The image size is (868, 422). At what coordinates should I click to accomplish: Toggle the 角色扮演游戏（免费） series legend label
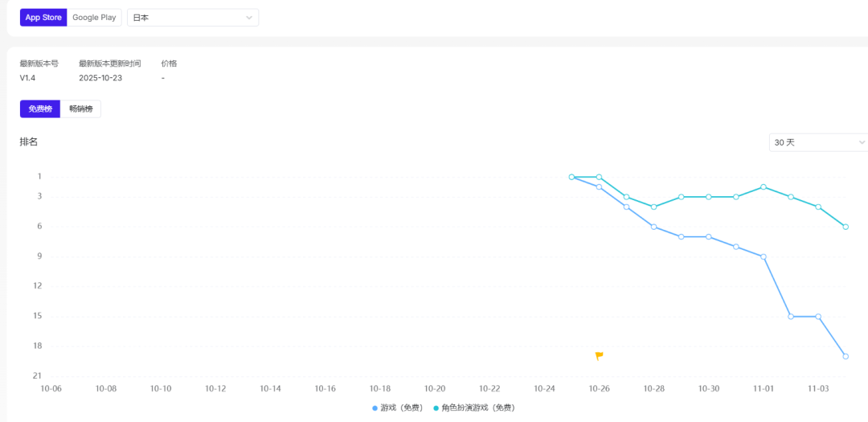477,408
